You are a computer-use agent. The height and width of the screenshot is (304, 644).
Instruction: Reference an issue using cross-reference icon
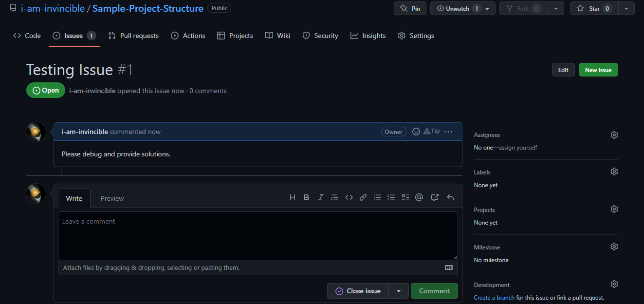coord(435,197)
